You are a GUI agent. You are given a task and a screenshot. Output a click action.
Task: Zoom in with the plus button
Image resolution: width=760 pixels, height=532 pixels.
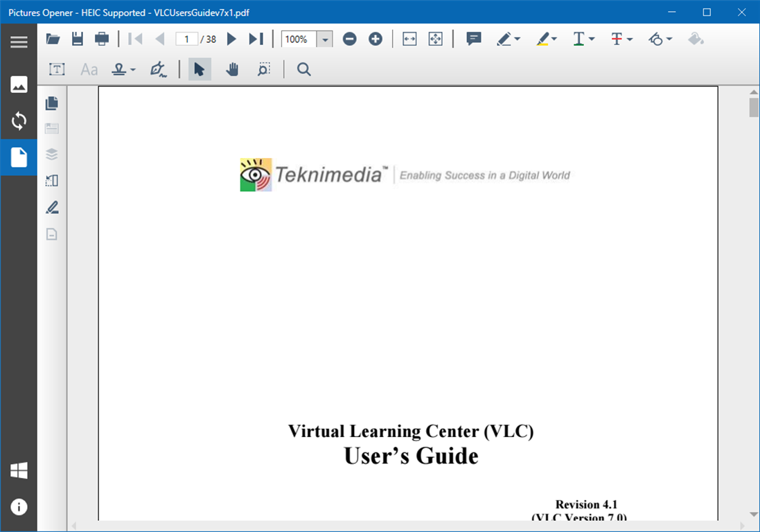tap(375, 39)
